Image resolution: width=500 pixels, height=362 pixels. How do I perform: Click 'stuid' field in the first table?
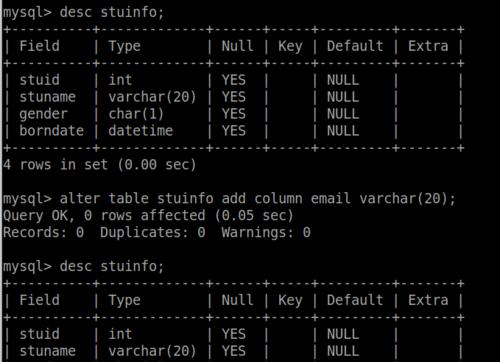pyautogui.click(x=39, y=80)
